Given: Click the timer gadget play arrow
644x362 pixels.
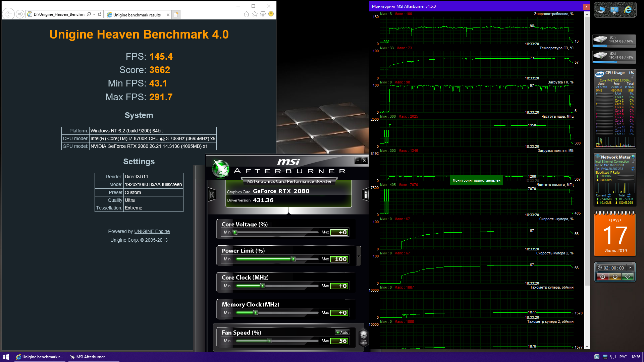Looking at the screenshot, I should 630,268.
